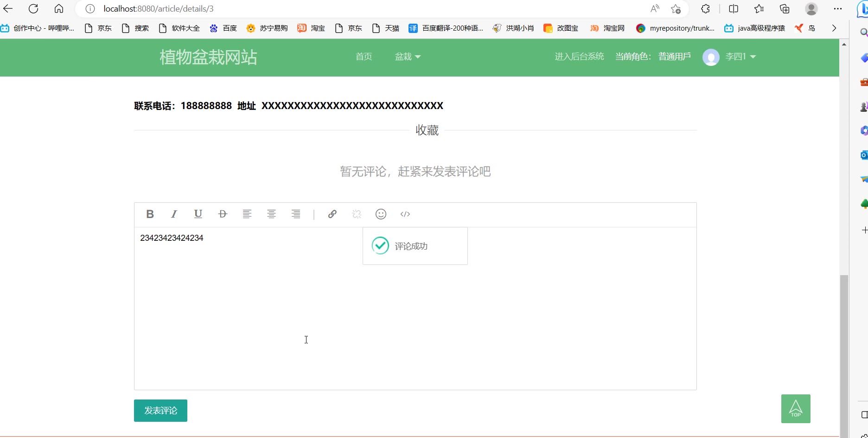Click 进入后台系统 link
Image resolution: width=868 pixels, height=438 pixels.
(579, 57)
